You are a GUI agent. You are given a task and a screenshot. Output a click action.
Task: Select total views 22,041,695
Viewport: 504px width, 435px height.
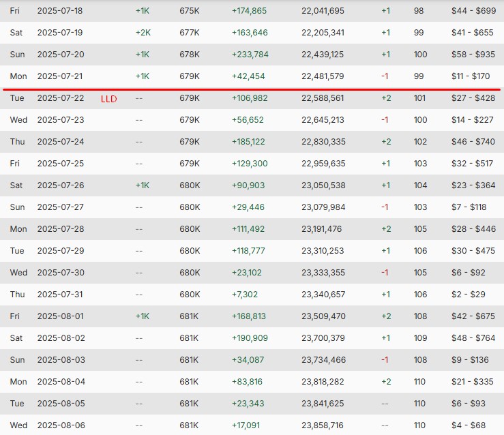tap(323, 11)
